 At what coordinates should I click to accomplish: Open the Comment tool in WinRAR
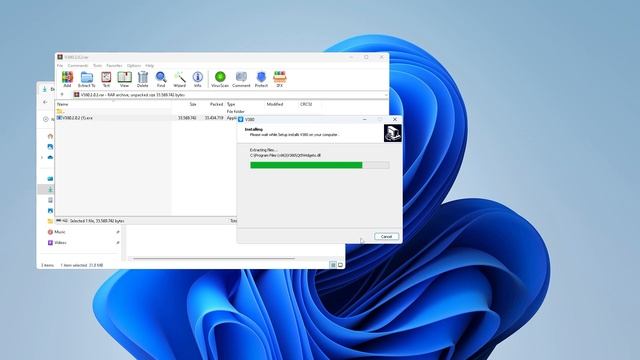click(x=241, y=79)
